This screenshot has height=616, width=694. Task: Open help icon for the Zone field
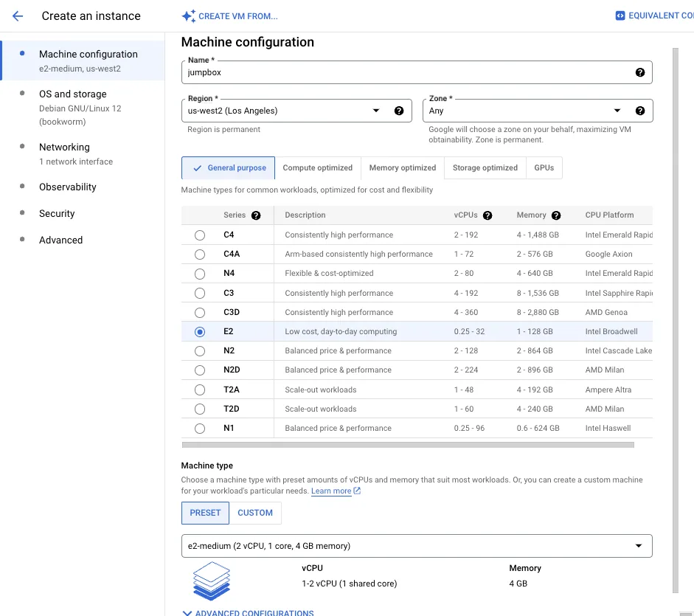(x=640, y=111)
